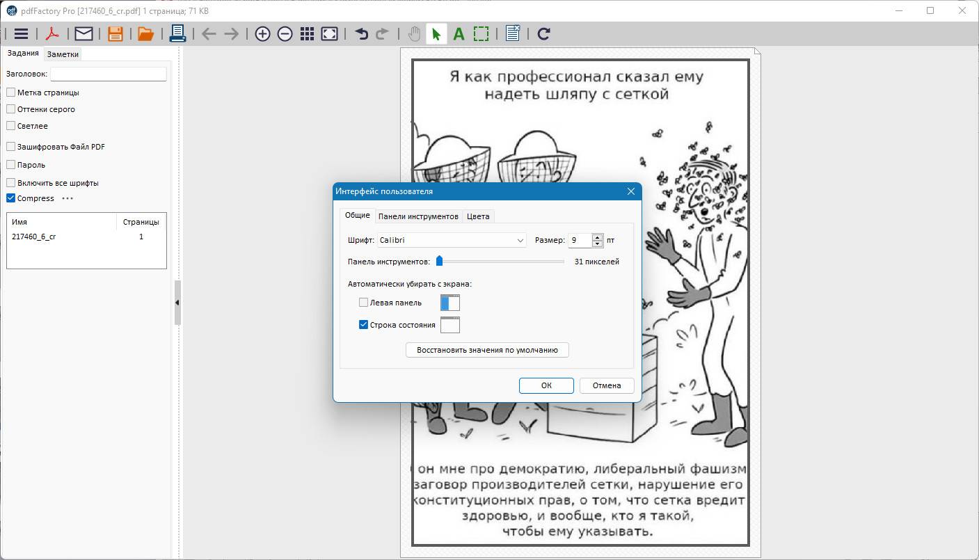Show thumbnail grid view icon

(x=307, y=34)
